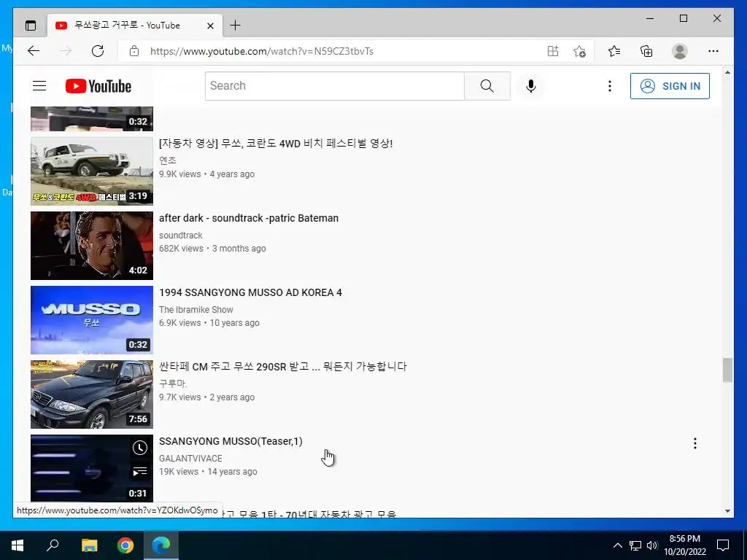
Task: Add SSANGYONG MUSSO Teaser to Watch later
Action: click(139, 448)
